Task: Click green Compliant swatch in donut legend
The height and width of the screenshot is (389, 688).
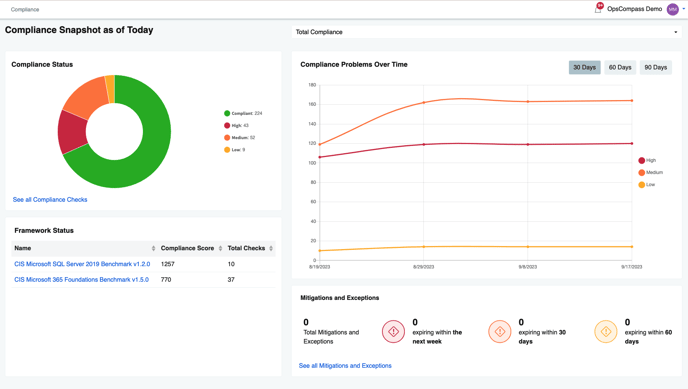Action: [x=227, y=113]
